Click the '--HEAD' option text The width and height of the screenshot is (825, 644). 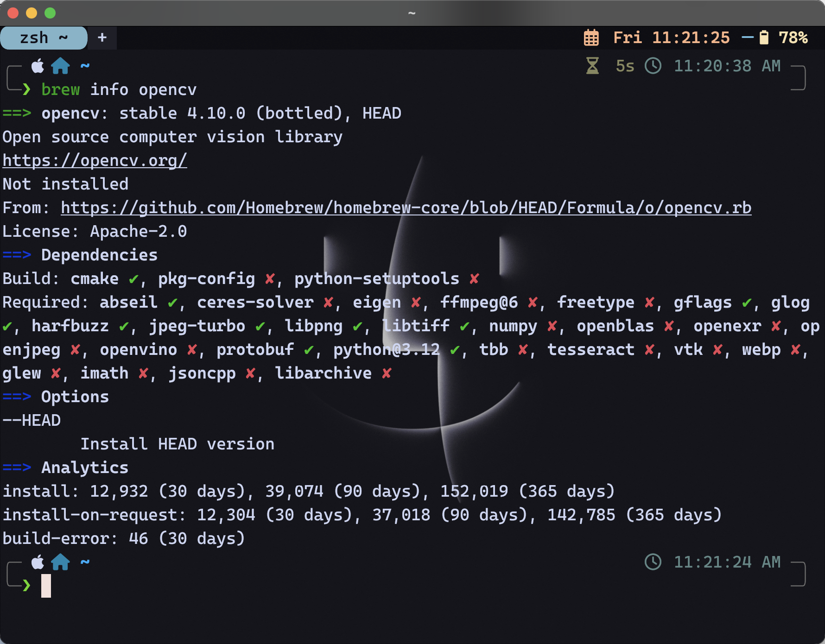[x=32, y=420]
